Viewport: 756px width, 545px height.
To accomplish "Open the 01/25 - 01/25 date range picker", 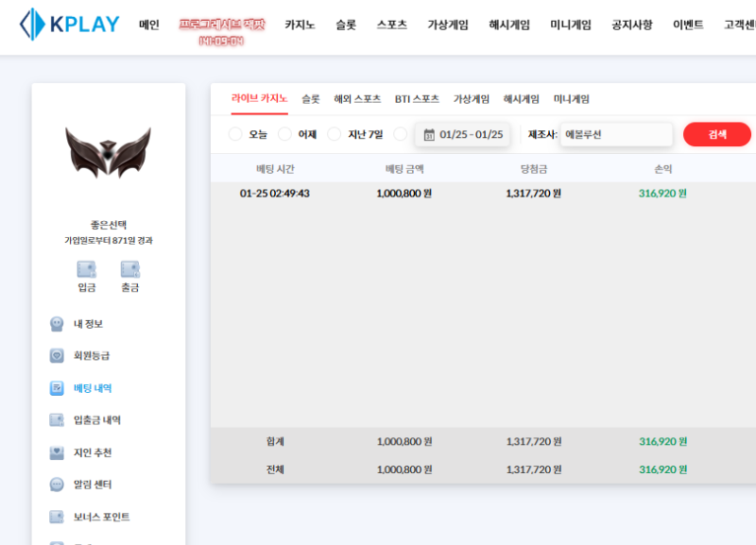I will (462, 134).
